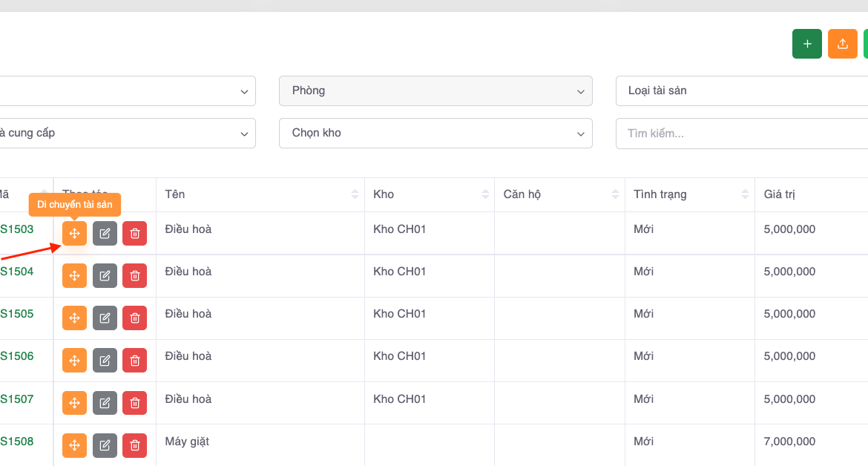Viewport: 868px width, 466px height.
Task: Open asset code S1504 link
Action: pos(16,272)
